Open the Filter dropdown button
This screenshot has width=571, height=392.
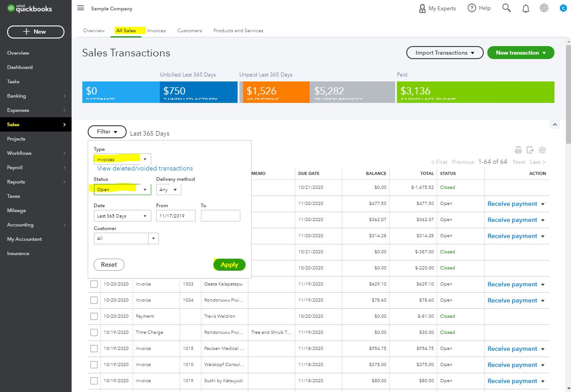pos(107,132)
